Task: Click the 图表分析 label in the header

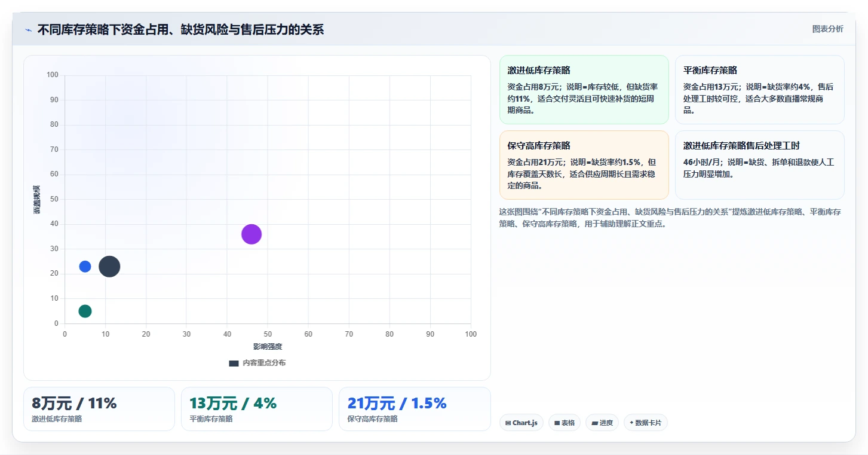Action: 827,29
